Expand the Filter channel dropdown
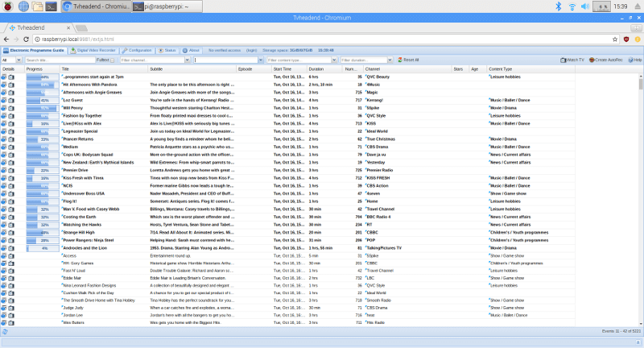This screenshot has width=644, height=348. click(188, 60)
